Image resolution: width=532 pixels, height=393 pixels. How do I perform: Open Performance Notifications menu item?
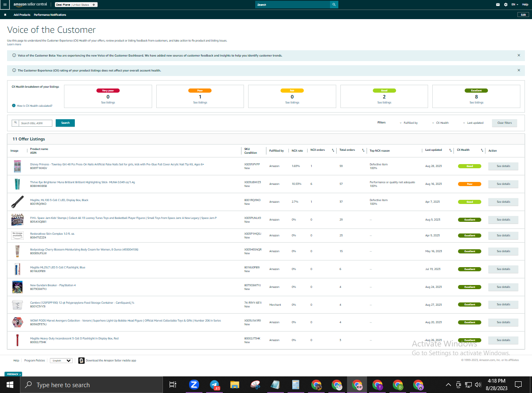click(x=50, y=15)
